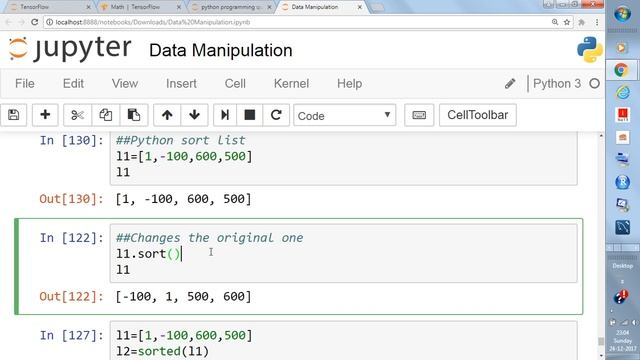
Task: Click into the In [130] code cell
Action: (x=343, y=157)
